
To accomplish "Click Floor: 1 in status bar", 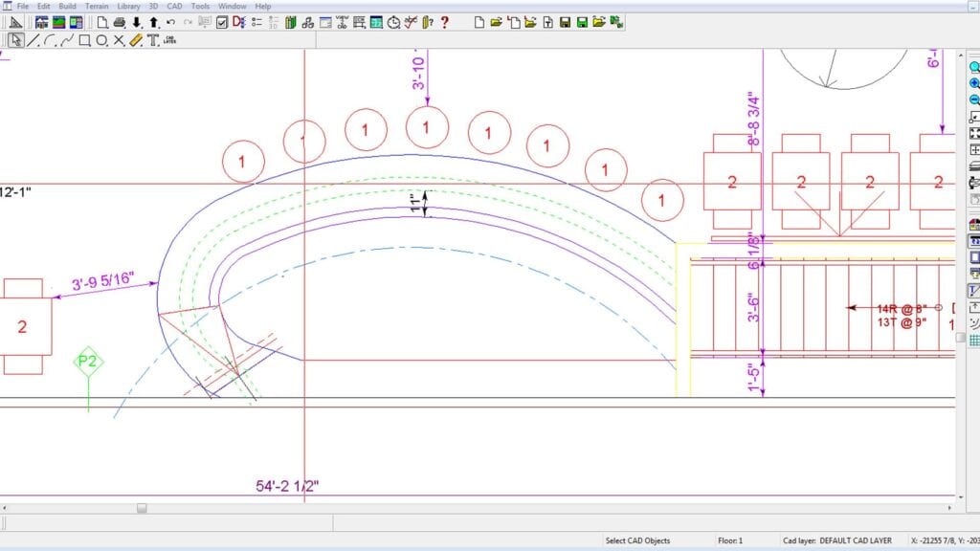I will (x=730, y=540).
